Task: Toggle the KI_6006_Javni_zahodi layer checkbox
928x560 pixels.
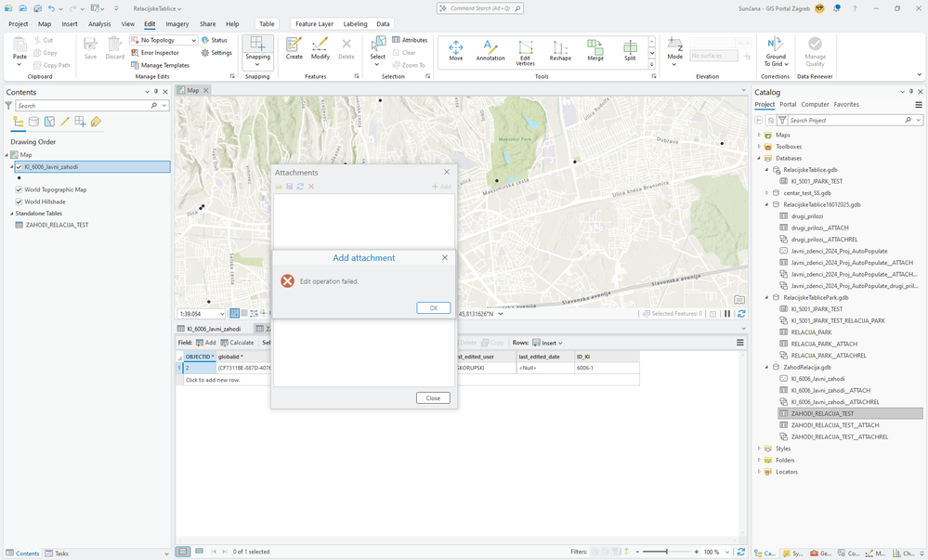Action: 19,167
